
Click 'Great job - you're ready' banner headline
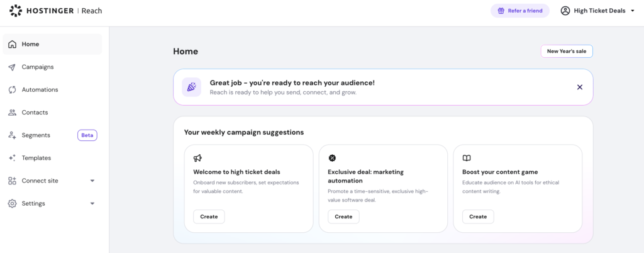pyautogui.click(x=292, y=82)
